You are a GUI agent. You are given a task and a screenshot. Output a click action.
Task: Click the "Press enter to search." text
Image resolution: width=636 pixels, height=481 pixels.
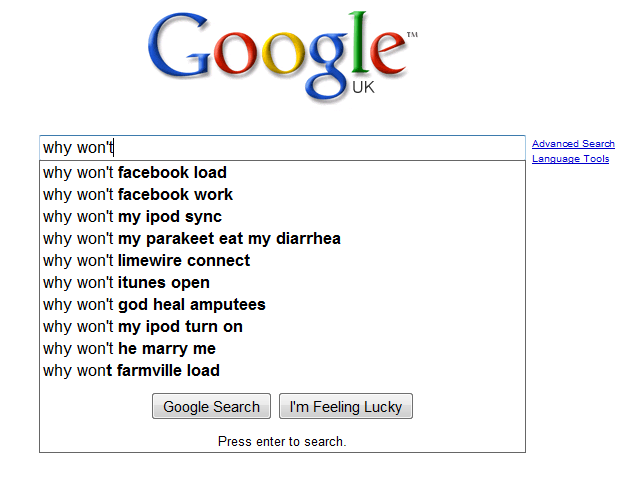pyautogui.click(x=282, y=441)
